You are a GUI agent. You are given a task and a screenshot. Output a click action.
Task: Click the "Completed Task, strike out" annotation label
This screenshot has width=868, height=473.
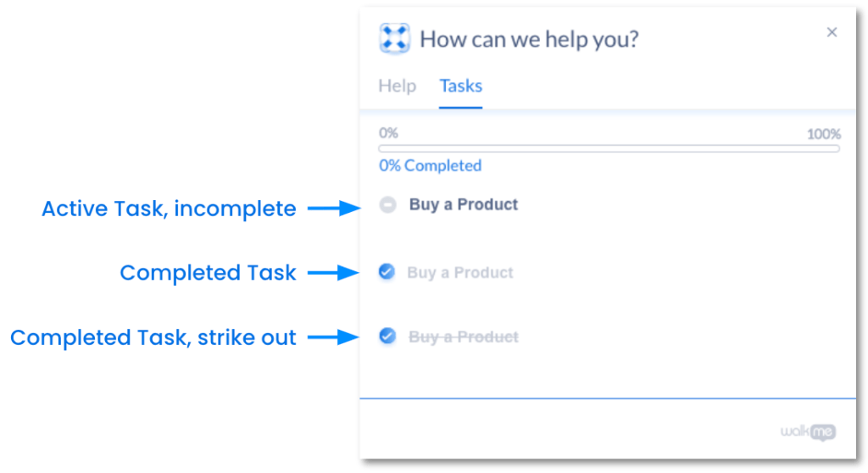pyautogui.click(x=153, y=337)
